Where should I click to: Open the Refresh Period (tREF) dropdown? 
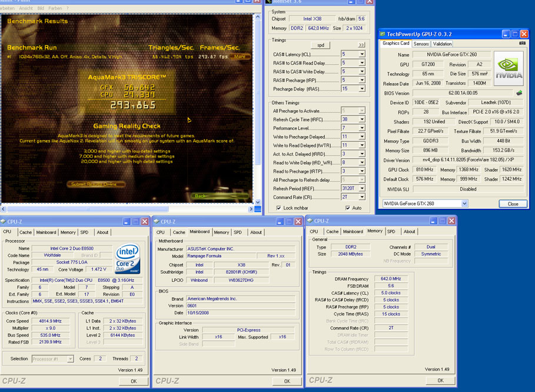coord(362,188)
